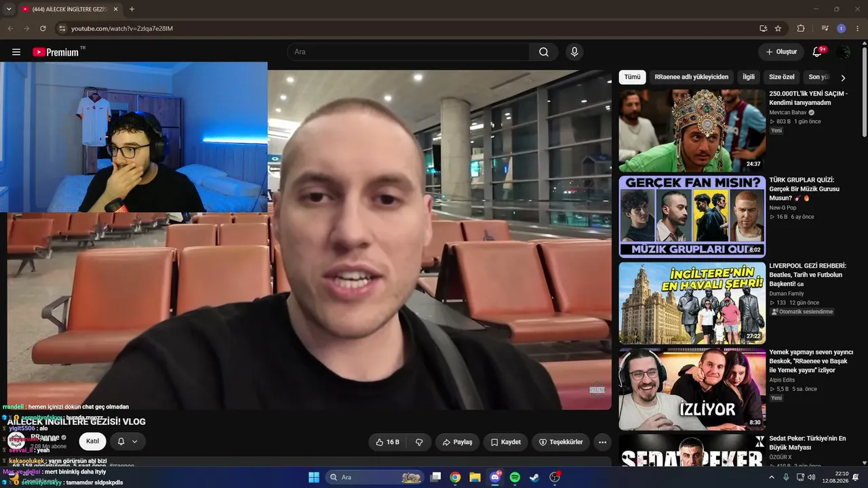Open File Explorer from the taskbar

pyautogui.click(x=475, y=477)
